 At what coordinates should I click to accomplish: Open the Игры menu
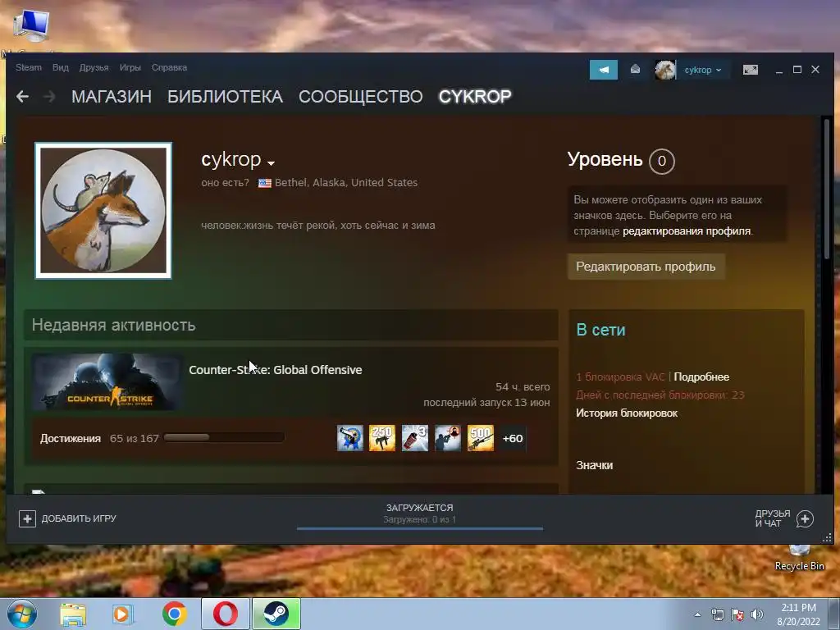click(x=130, y=67)
